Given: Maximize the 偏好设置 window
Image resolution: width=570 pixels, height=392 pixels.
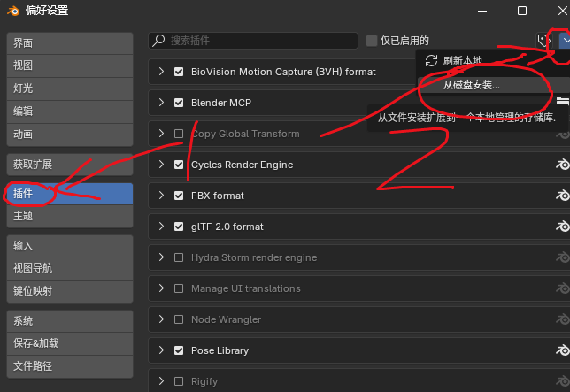Looking at the screenshot, I should pyautogui.click(x=522, y=11).
